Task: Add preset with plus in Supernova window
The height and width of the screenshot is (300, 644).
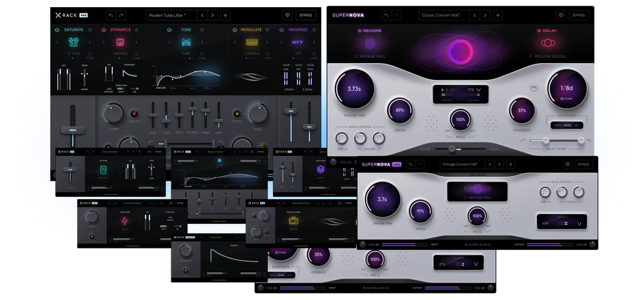Action: [498, 15]
